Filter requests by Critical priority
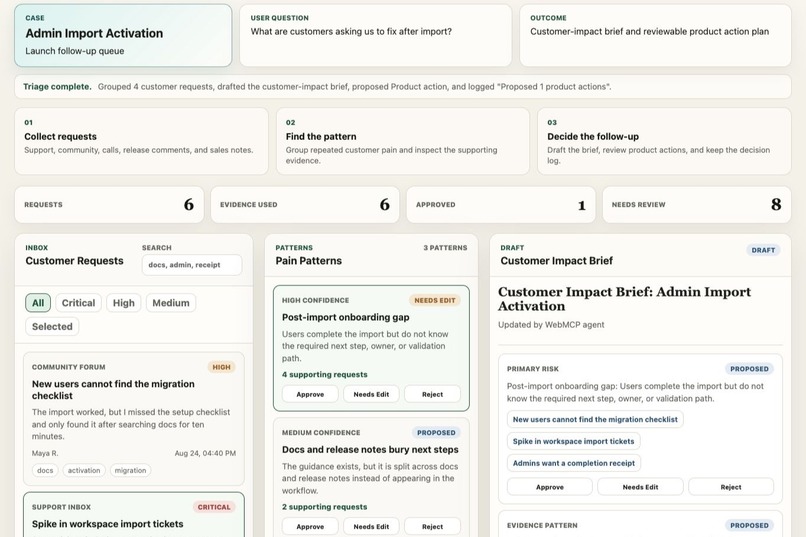 (78, 303)
